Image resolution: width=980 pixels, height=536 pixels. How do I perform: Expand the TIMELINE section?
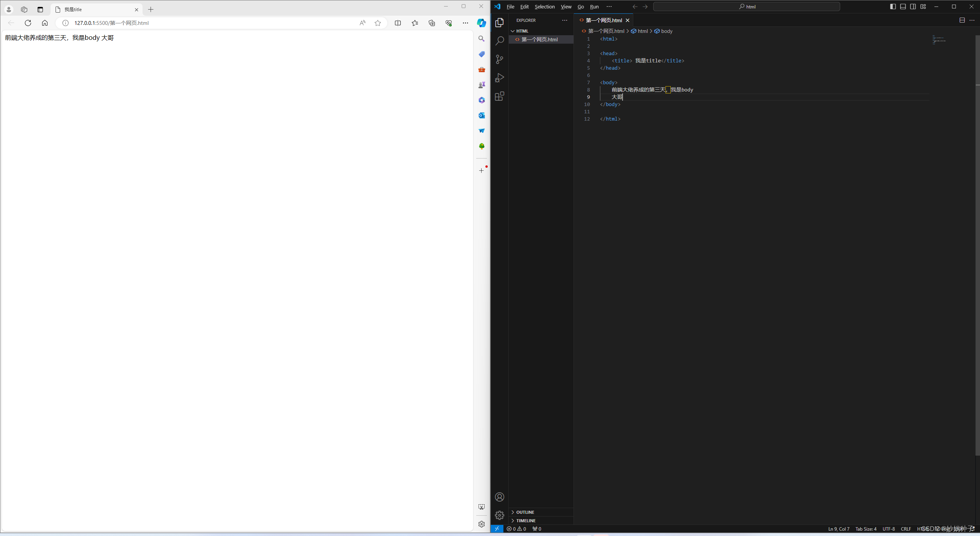point(526,521)
